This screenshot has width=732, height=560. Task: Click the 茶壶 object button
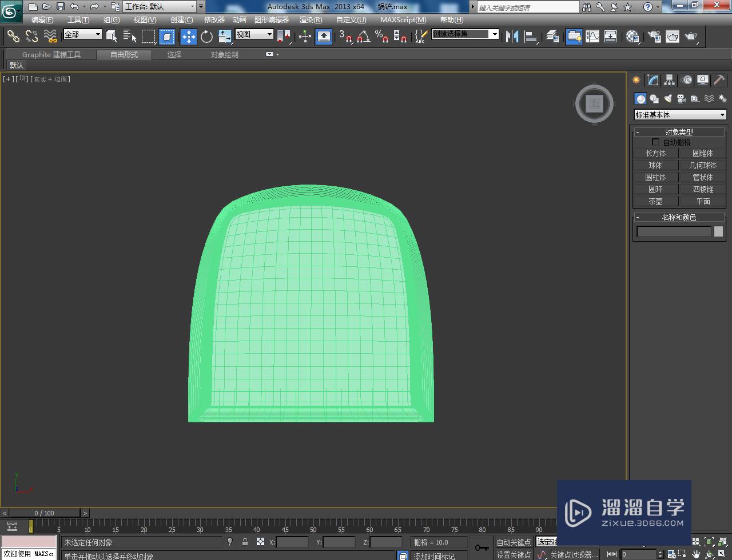pos(655,201)
